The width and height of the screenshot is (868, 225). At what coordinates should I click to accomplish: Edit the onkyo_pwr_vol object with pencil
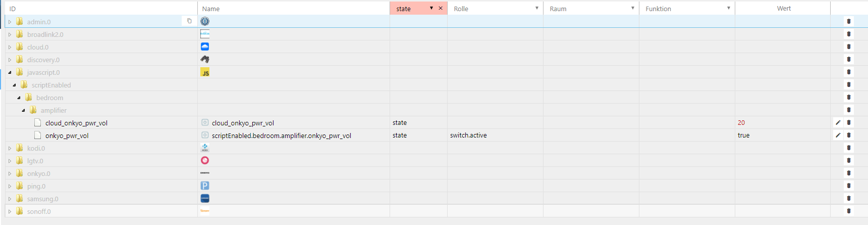pos(838,135)
